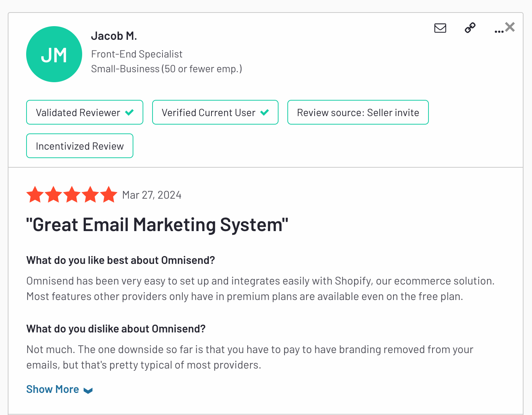Click the Verified Current User checkmark
Viewport: 532px width, 415px height.
pos(265,112)
